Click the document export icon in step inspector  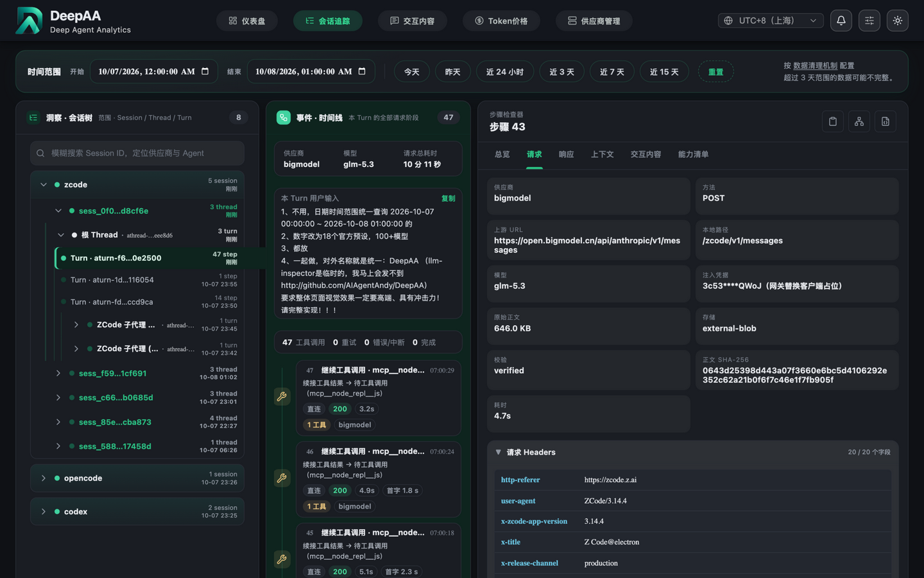[x=886, y=121]
